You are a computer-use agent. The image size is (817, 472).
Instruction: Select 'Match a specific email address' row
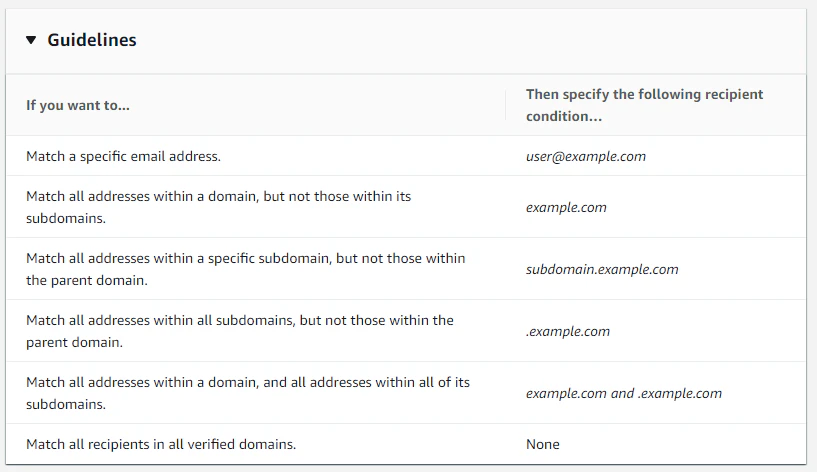[123, 156]
